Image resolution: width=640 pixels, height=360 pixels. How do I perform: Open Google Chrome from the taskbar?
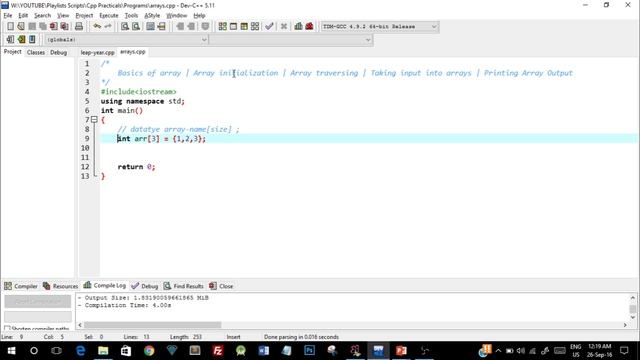[x=149, y=351]
